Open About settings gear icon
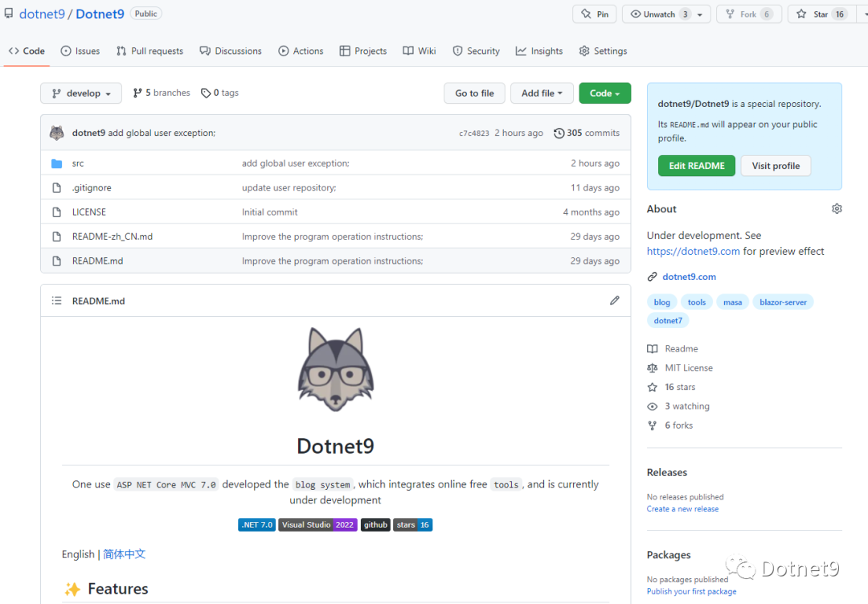Viewport: 868px width, 604px height. pyautogui.click(x=837, y=209)
